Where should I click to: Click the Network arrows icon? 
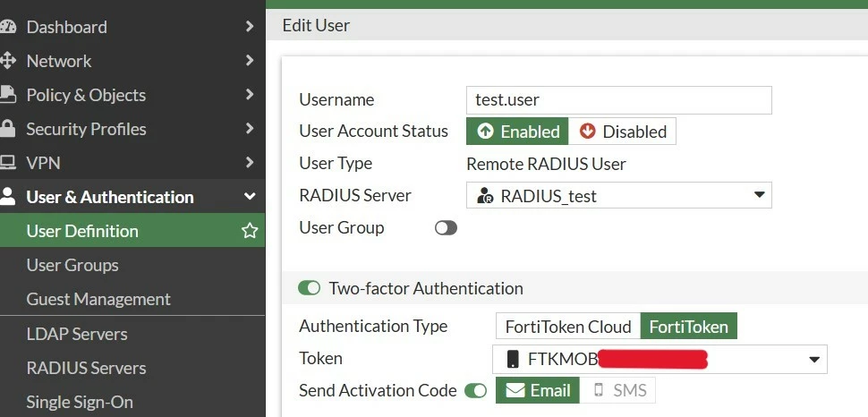coord(7,61)
